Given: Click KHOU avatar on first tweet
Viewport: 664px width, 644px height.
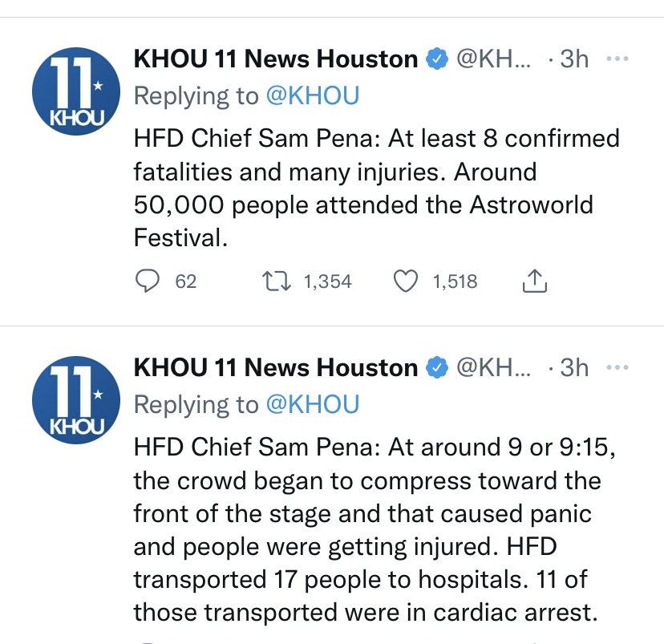Looking at the screenshot, I should (x=76, y=91).
